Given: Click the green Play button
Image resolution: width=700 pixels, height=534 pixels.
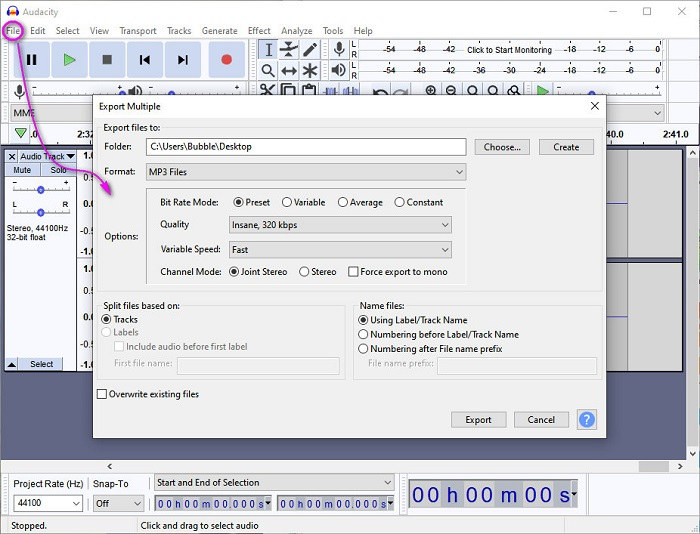Looking at the screenshot, I should point(69,59).
